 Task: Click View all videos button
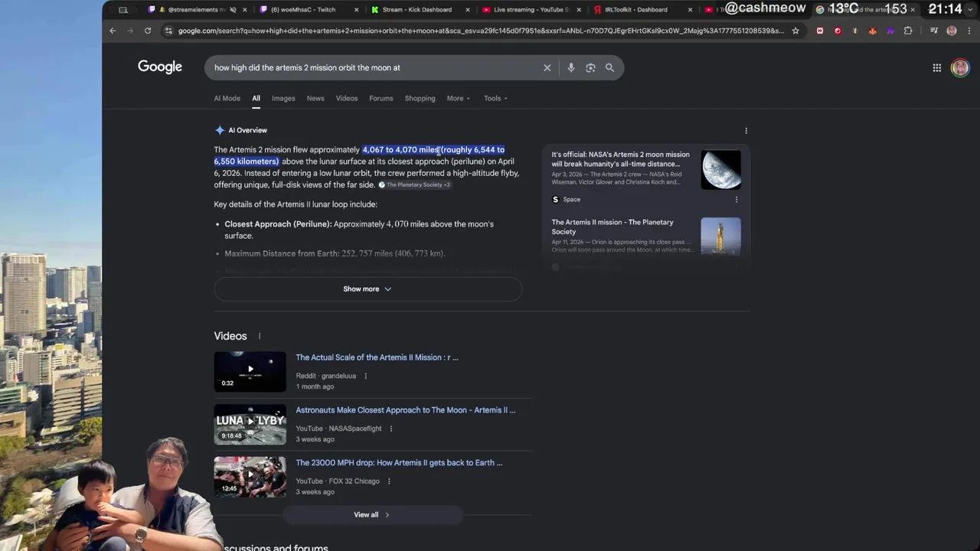coord(372,515)
